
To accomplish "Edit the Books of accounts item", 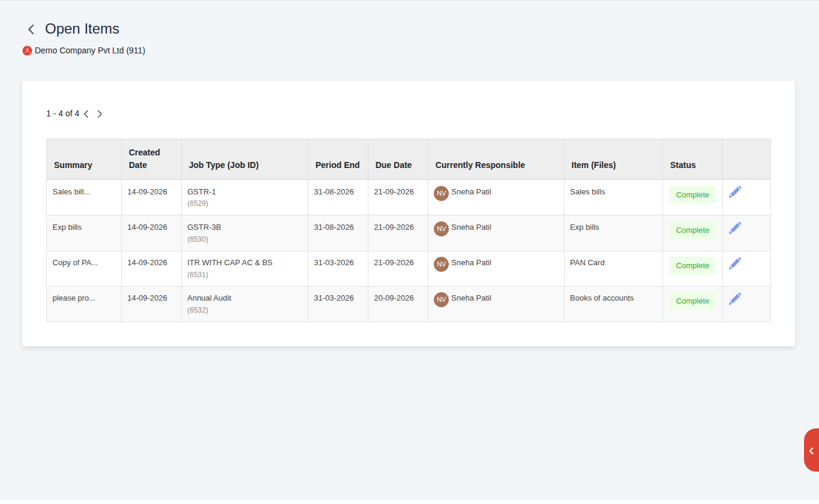I will (x=735, y=299).
